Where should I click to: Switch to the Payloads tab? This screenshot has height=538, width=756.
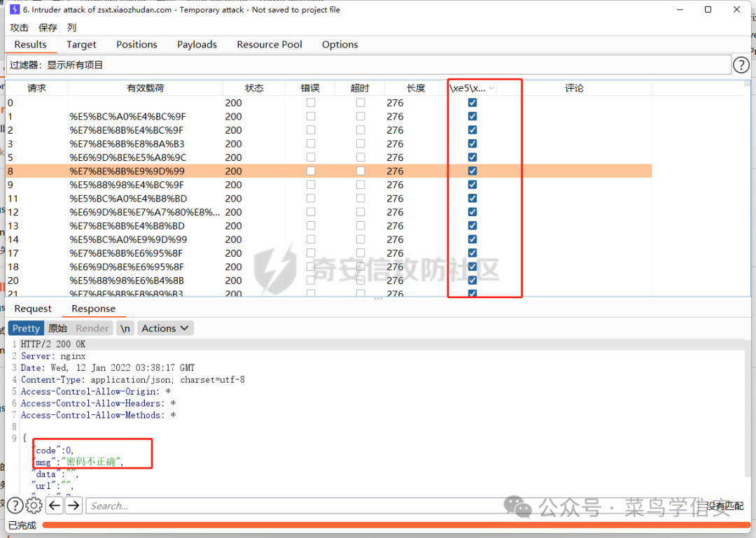pos(197,44)
